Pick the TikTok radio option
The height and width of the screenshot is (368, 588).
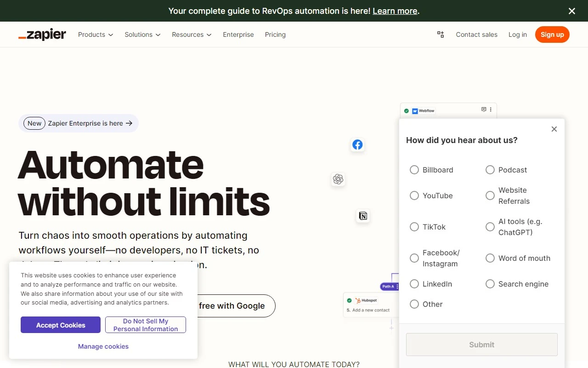click(x=414, y=227)
